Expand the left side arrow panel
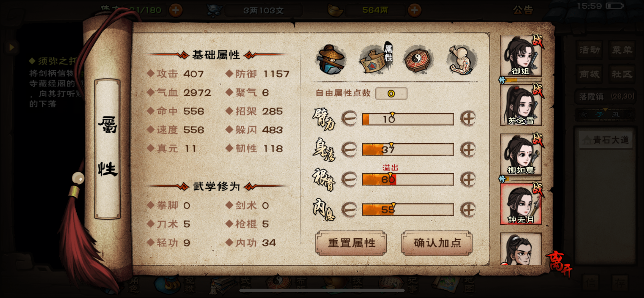The width and height of the screenshot is (644, 298). pos(11,47)
